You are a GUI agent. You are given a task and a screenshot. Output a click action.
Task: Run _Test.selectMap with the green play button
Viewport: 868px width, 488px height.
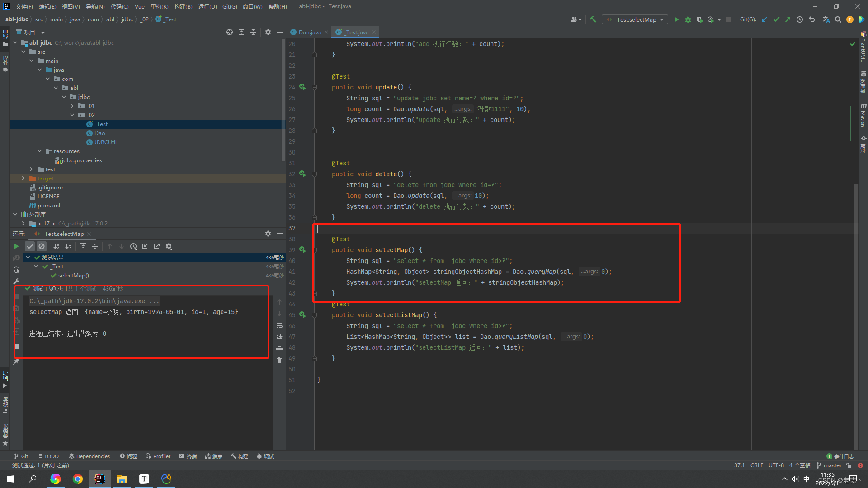pyautogui.click(x=676, y=19)
